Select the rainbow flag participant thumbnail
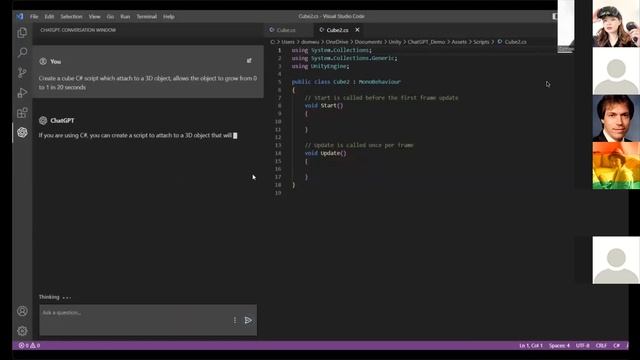The width and height of the screenshot is (640, 360). click(x=616, y=166)
